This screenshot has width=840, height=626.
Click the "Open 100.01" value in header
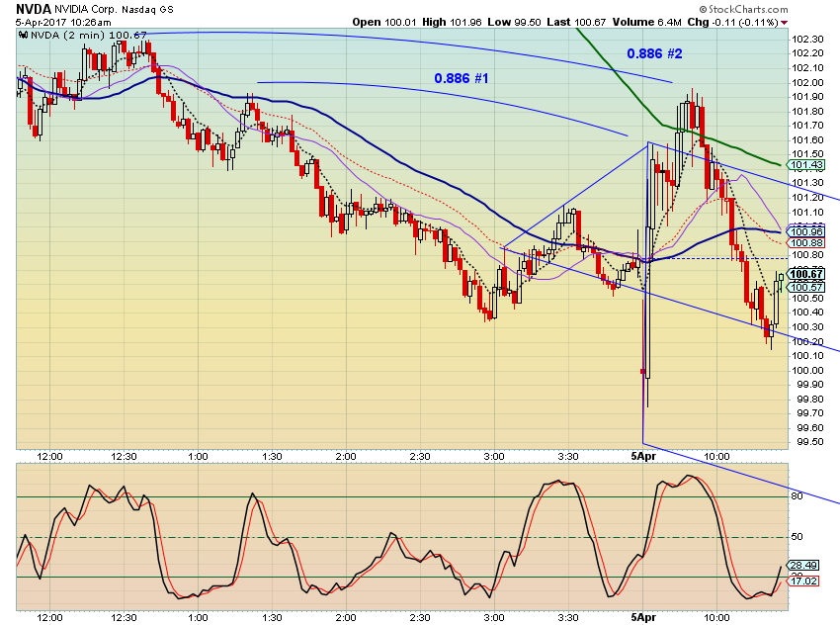pos(384,22)
